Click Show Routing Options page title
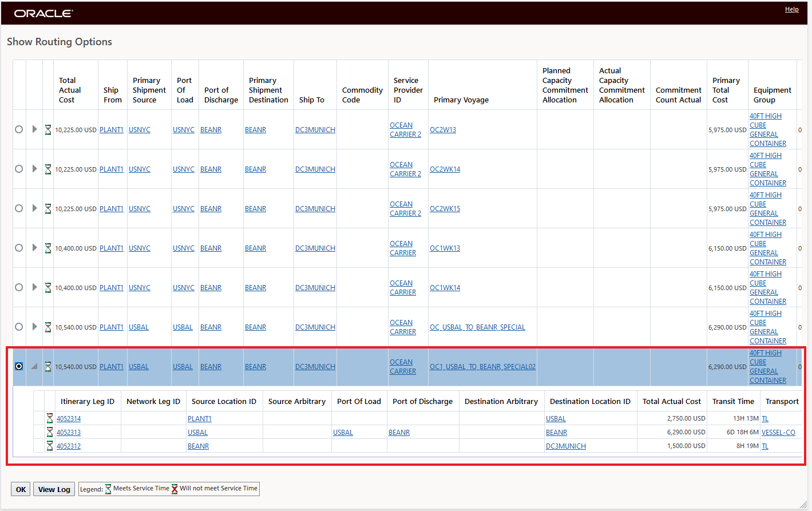Screen dimensions: 812x511 tap(60, 42)
